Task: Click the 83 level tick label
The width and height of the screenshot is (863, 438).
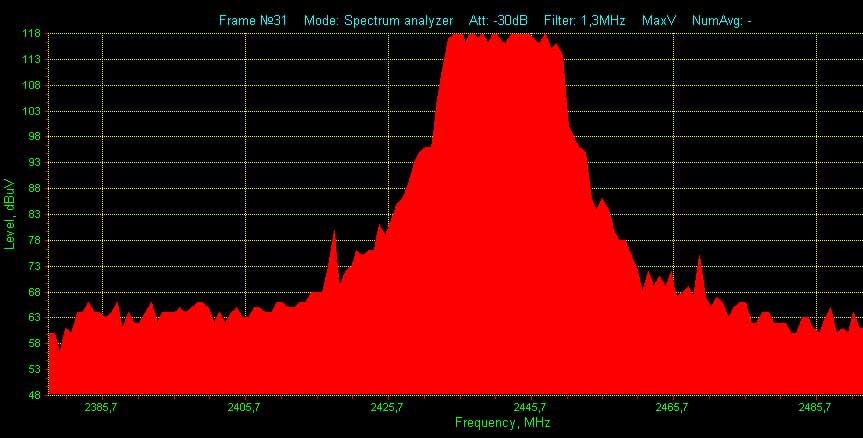Action: [34, 214]
